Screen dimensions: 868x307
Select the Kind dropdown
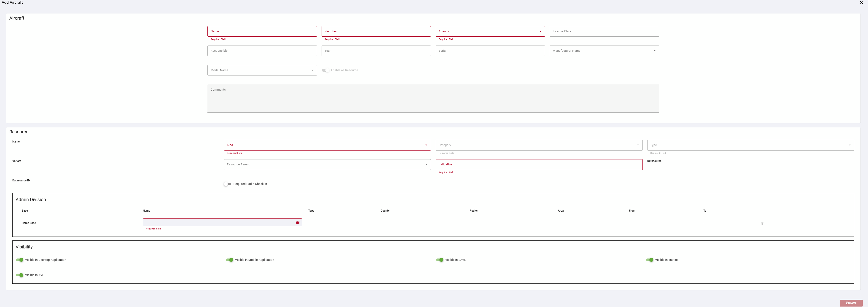327,145
